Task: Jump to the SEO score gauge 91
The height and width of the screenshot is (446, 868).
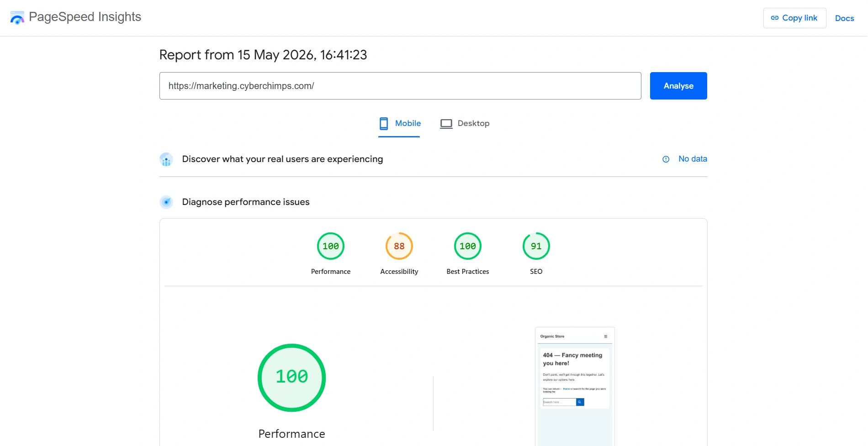Action: pyautogui.click(x=536, y=246)
